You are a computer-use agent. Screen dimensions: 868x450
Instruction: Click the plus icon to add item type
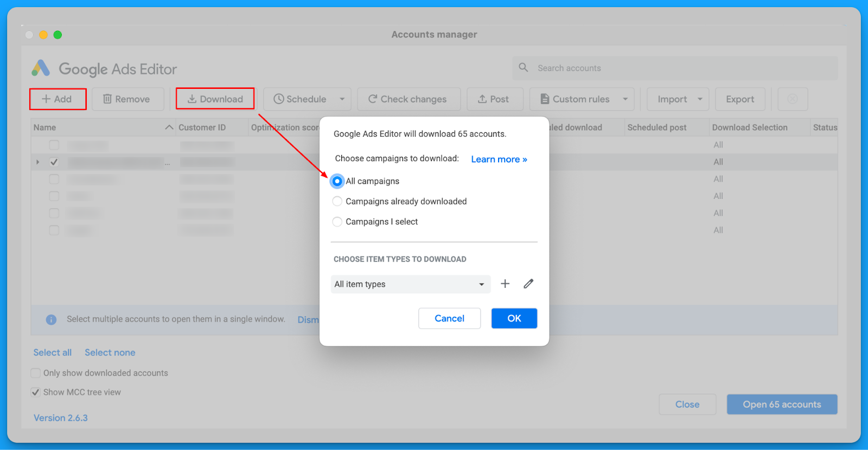[x=505, y=284]
